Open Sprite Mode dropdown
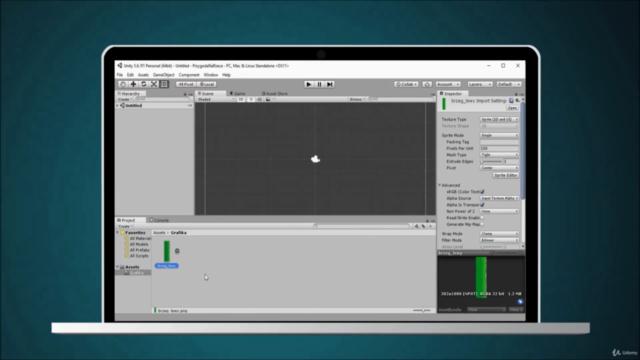Screen dimensions: 640x360 pyautogui.click(x=499, y=135)
